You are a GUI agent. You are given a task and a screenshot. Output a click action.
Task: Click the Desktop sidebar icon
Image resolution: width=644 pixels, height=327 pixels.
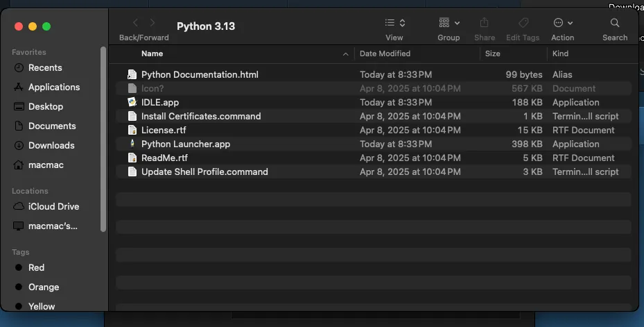tap(19, 106)
